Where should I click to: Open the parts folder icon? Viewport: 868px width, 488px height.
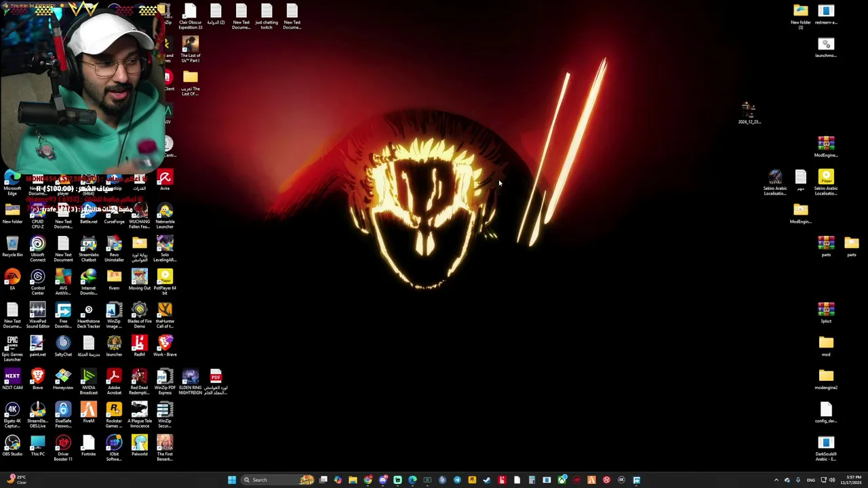click(x=852, y=247)
